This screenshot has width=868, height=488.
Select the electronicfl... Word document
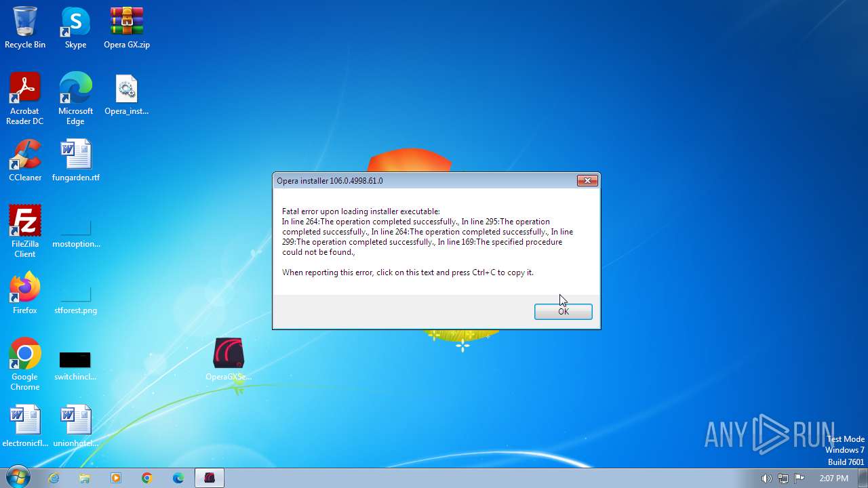[25, 426]
